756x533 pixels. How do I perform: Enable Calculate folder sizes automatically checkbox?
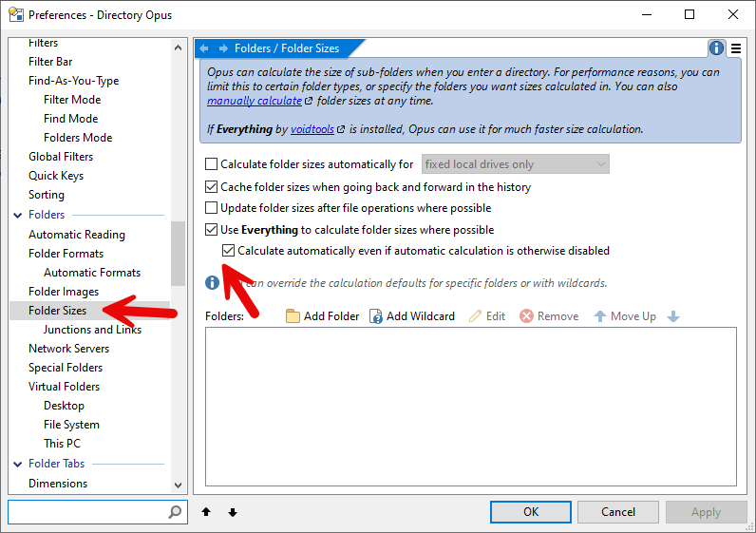[211, 164]
